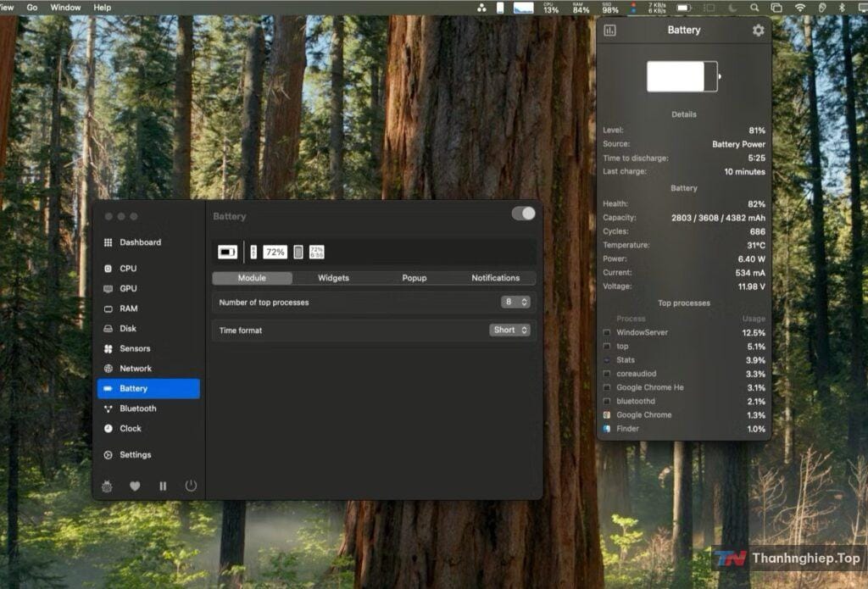Select the 72% with time widget preview
This screenshot has height=589, width=868.
tap(317, 253)
